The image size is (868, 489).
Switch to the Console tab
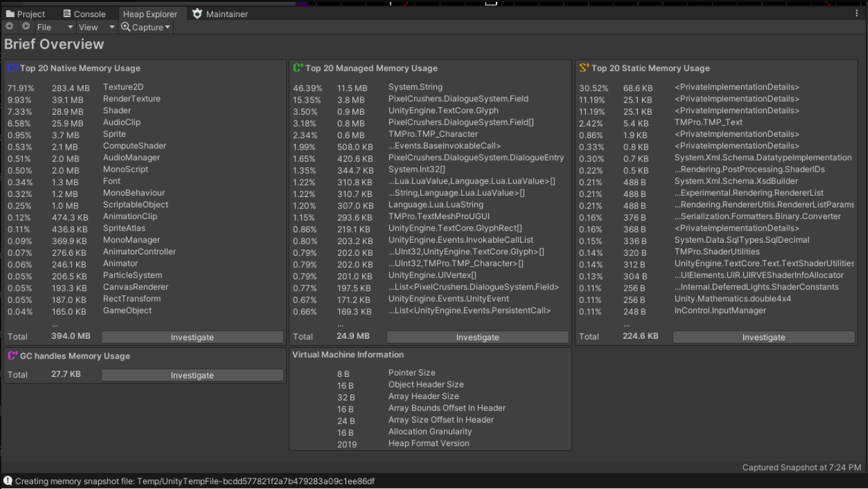pos(84,14)
